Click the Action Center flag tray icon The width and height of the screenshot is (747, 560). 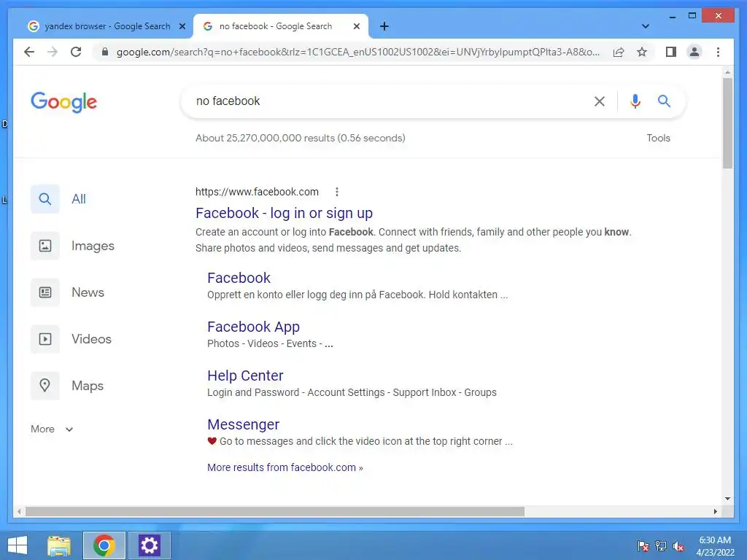click(x=643, y=545)
